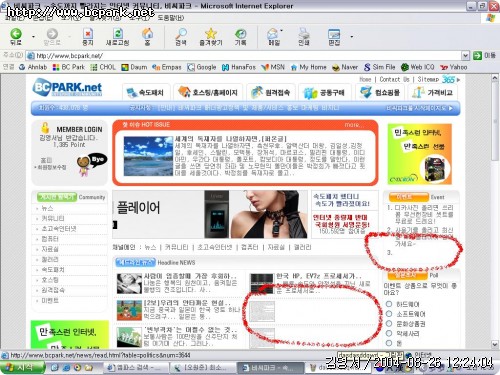Open the Empas links bar shortcut
500x375 pixels.
point(167,67)
